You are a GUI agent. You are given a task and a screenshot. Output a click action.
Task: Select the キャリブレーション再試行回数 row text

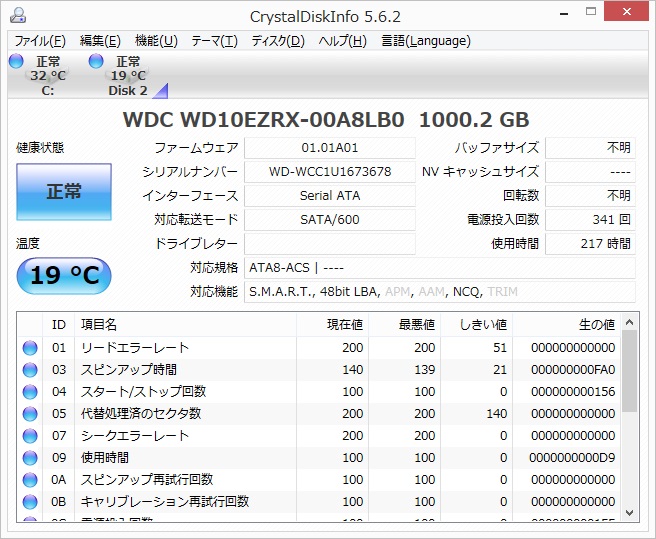[x=165, y=502]
